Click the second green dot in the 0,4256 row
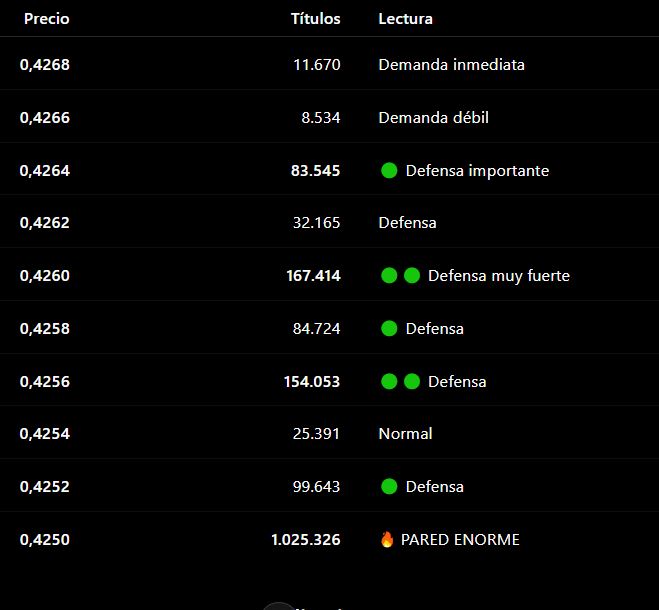Image resolution: width=659 pixels, height=610 pixels. (411, 381)
